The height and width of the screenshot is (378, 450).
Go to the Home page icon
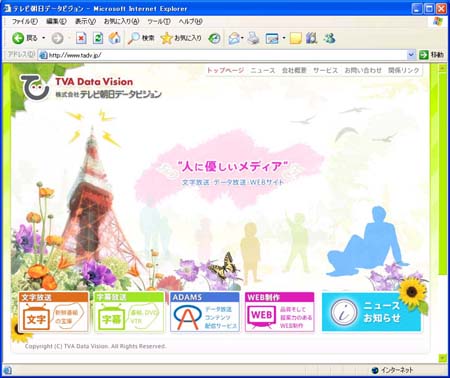[114, 38]
